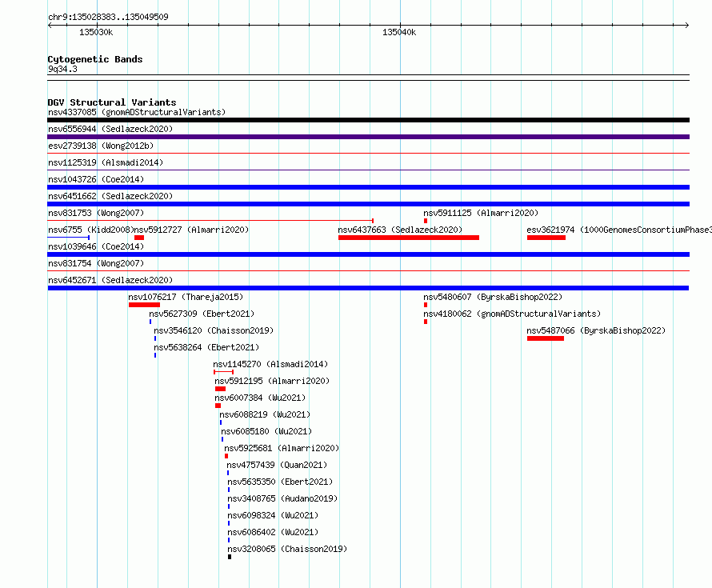The image size is (712, 588).
Task: Select the 9q34.3 band label
Action: tap(62, 69)
